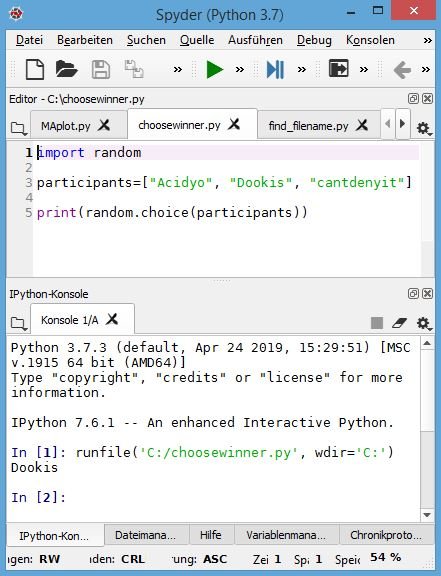The image size is (441, 576).
Task: Switch to the MAplot.py tab
Action: pos(65,126)
